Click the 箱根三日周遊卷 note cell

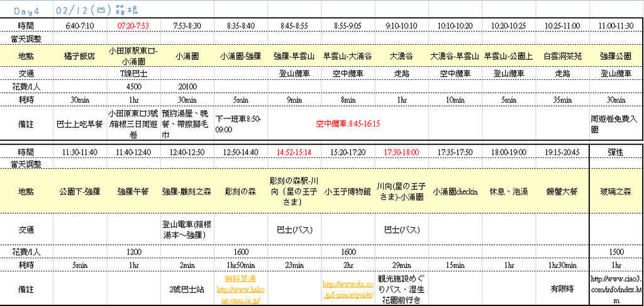(x=133, y=123)
